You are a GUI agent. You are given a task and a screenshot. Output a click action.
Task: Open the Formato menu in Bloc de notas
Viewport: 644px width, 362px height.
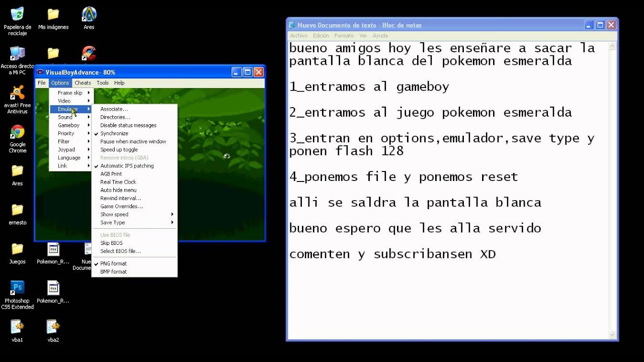344,36
